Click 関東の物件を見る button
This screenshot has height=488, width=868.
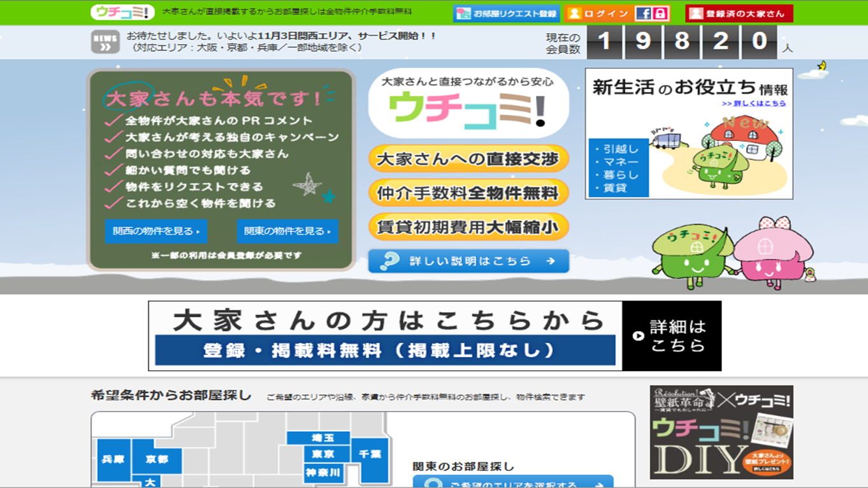[287, 232]
